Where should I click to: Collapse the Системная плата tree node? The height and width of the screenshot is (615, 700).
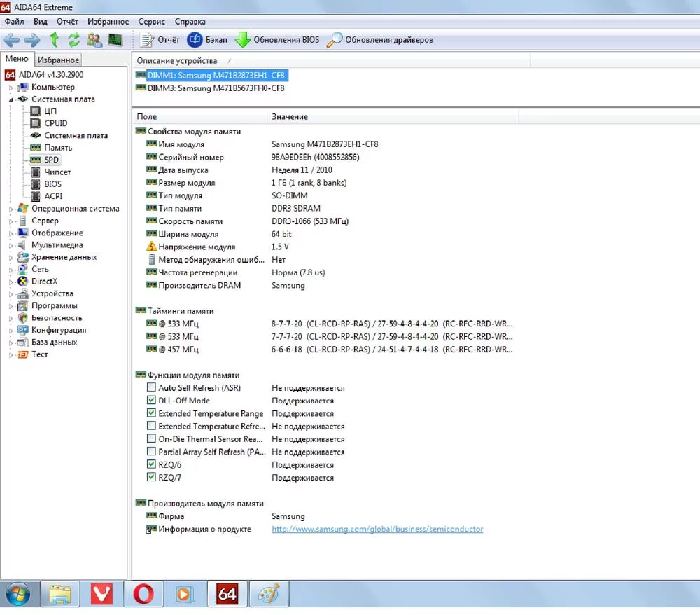10,99
